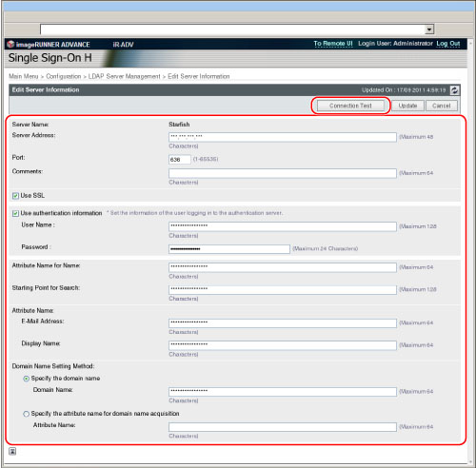Select the Comments text field
Image resolution: width=476 pixels, height=468 pixels.
pyautogui.click(x=283, y=173)
